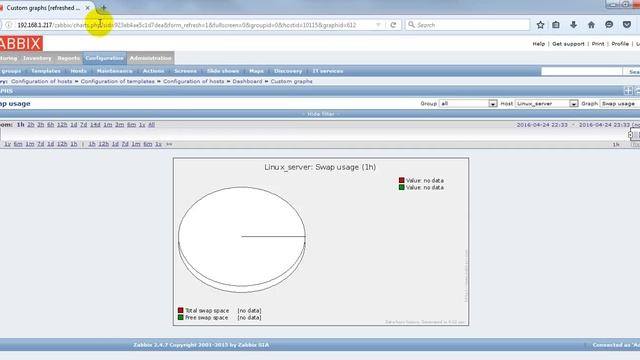Show site information icon in address bar

pyautogui.click(x=9, y=25)
